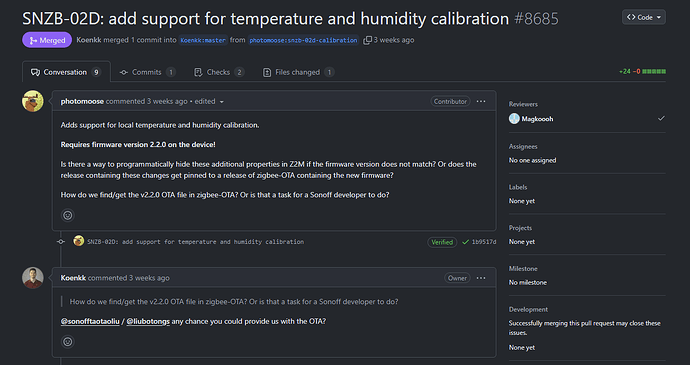The width and height of the screenshot is (690, 365).
Task: Open the Files changed tab
Action: coord(298,72)
